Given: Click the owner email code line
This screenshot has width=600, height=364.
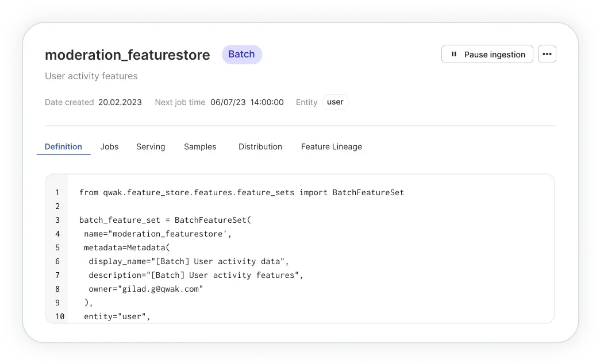Looking at the screenshot, I should 145,289.
